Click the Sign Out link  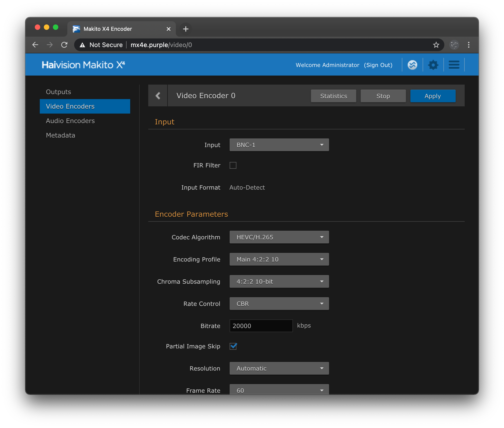(x=378, y=65)
